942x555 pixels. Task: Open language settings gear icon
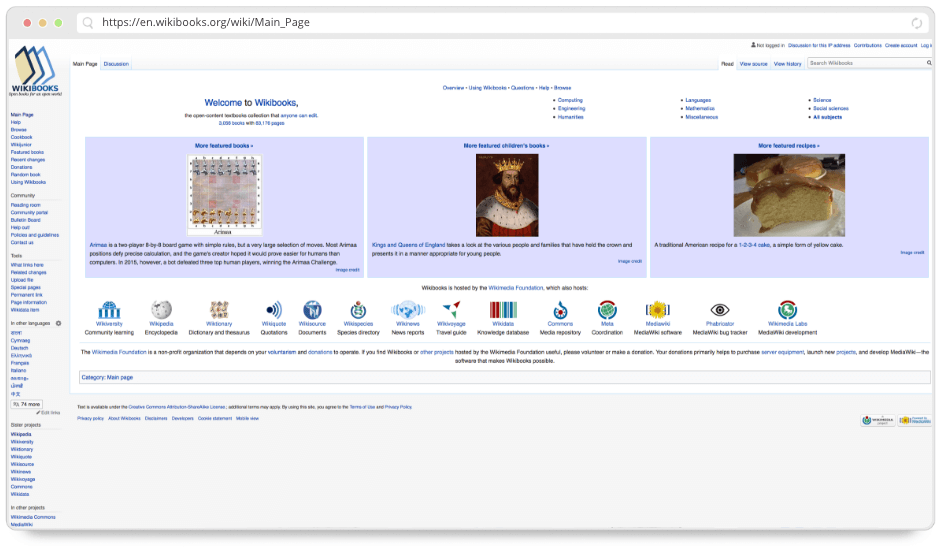coord(58,323)
